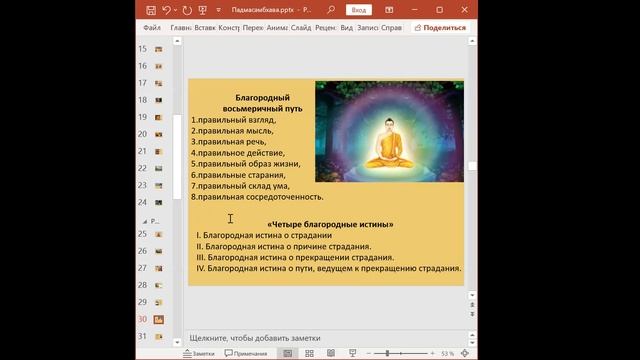The width and height of the screenshot is (640, 360).
Task: Click the 53 % zoom level value
Action: coord(447,353)
